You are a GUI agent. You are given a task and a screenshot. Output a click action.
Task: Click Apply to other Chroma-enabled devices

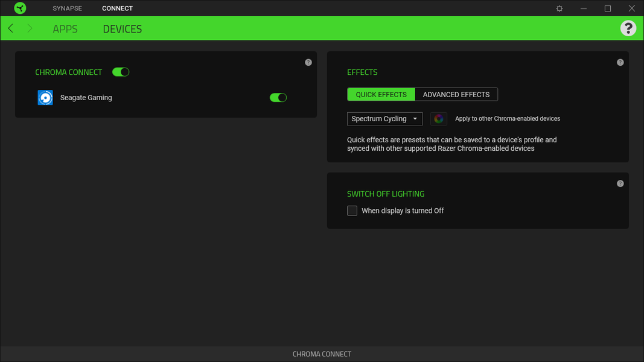tap(508, 119)
